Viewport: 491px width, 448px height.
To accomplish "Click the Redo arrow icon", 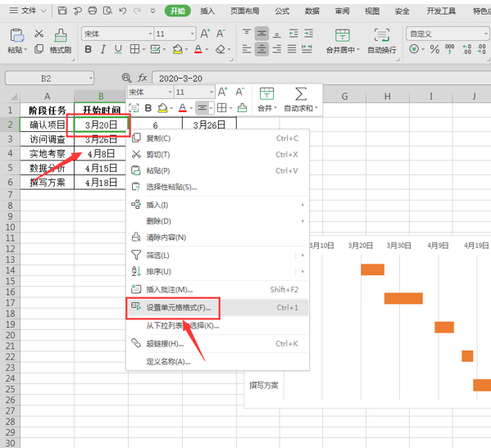I will coord(137,11).
